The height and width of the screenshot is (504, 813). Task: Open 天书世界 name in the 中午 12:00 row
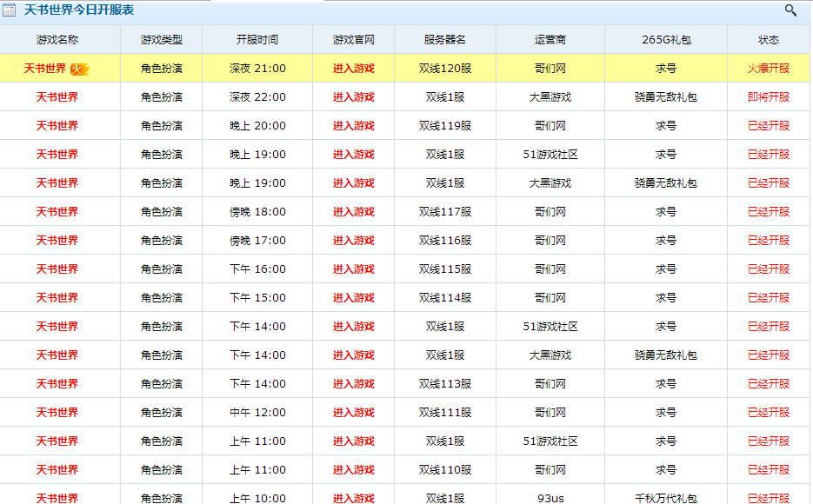click(x=57, y=412)
